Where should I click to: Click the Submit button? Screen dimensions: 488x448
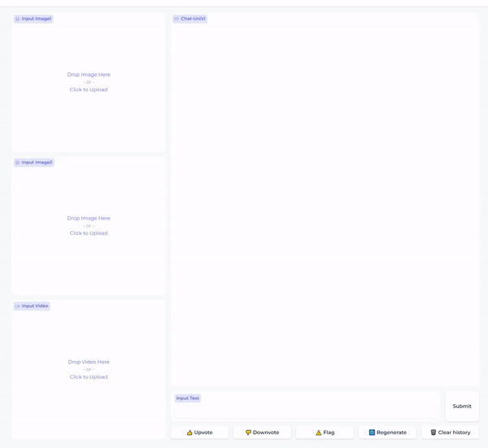point(462,407)
